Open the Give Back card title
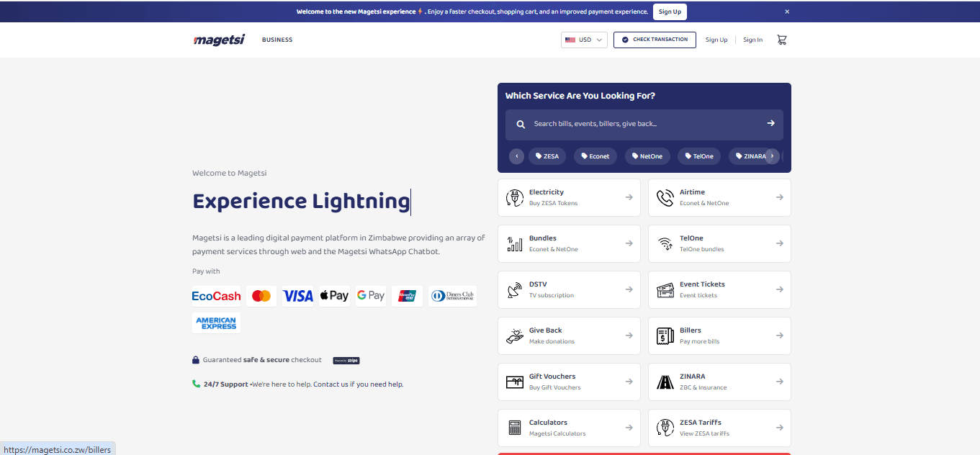980x455 pixels. [546, 330]
